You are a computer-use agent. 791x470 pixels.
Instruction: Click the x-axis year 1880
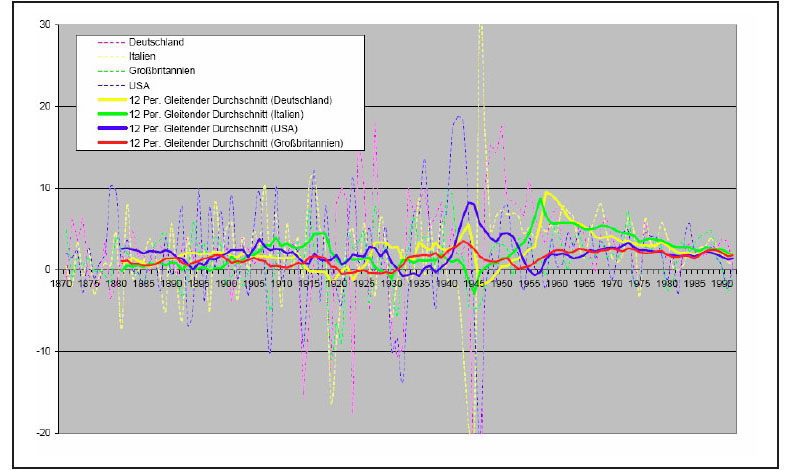pos(116,284)
